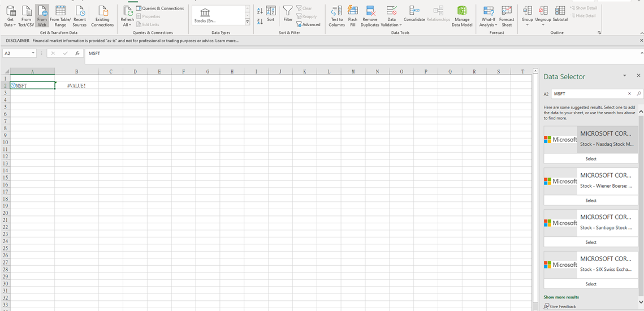
Task: Create a Forecast Sheet
Action: (507, 16)
